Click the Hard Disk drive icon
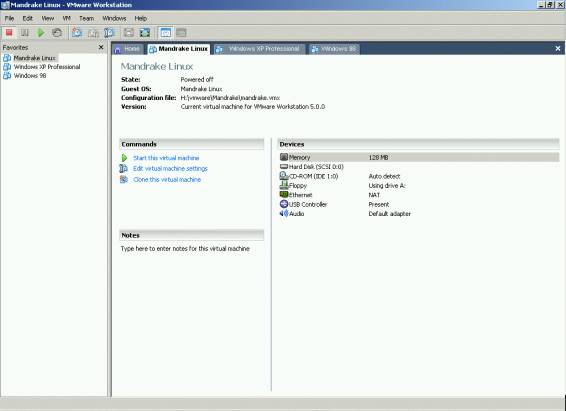The width and height of the screenshot is (566, 411). pos(284,166)
